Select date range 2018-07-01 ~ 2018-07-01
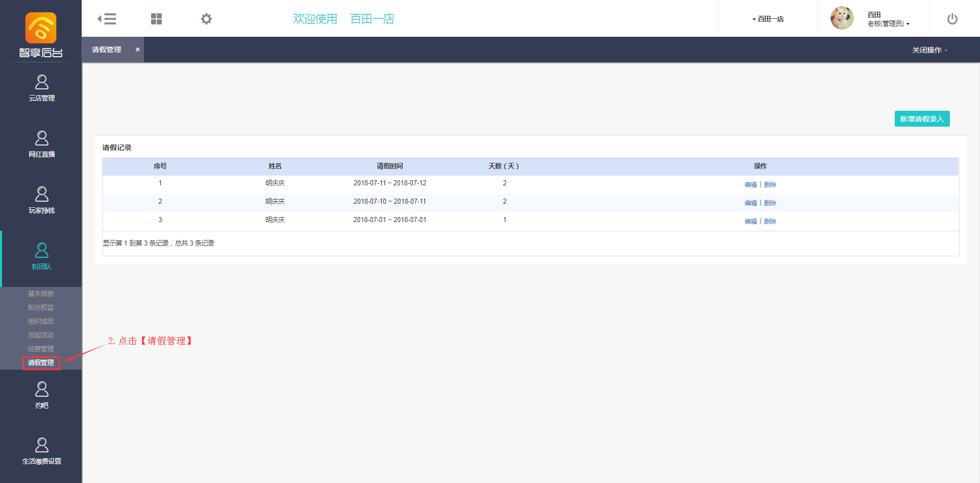 (390, 220)
